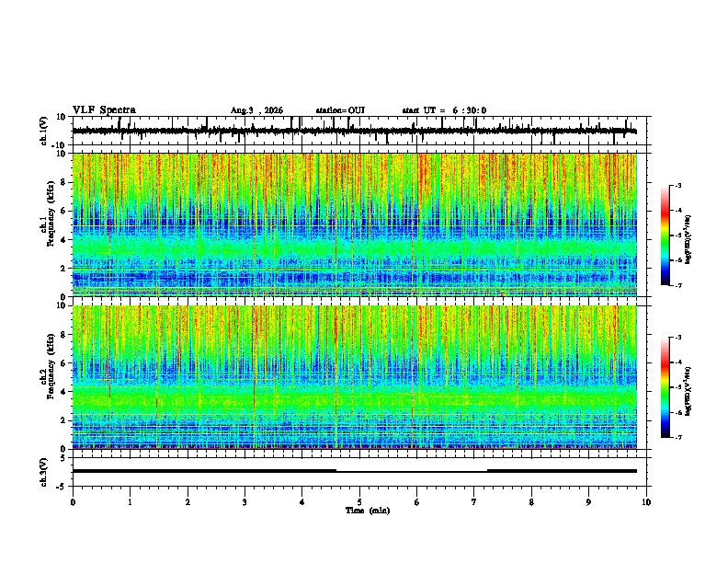Click the ch.1 color scale bar
This screenshot has height=563, width=728.
pos(665,236)
